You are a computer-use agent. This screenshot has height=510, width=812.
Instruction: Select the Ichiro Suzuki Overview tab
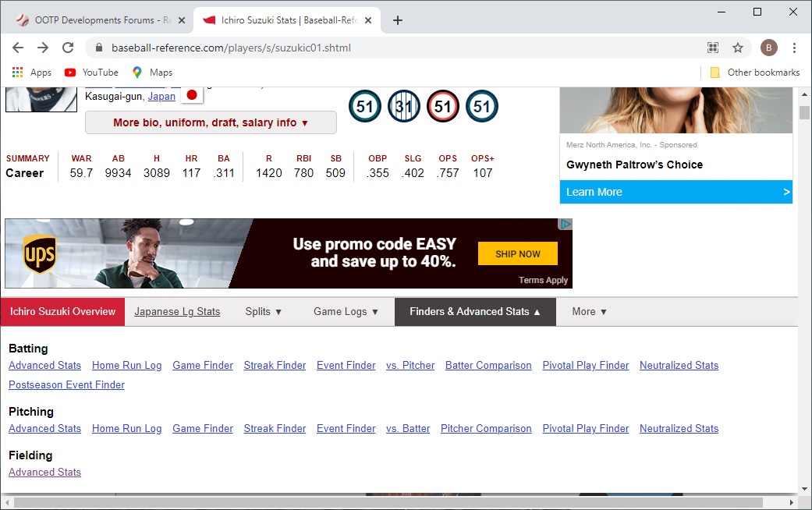(62, 312)
